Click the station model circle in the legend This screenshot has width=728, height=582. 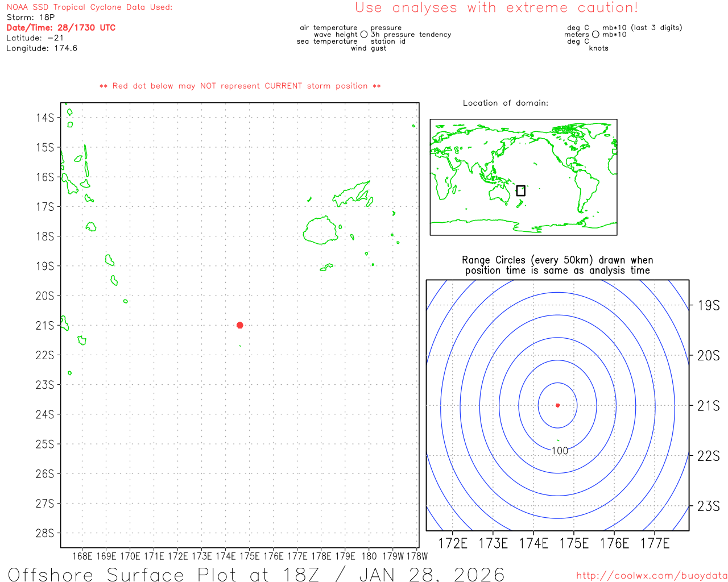[364, 35]
